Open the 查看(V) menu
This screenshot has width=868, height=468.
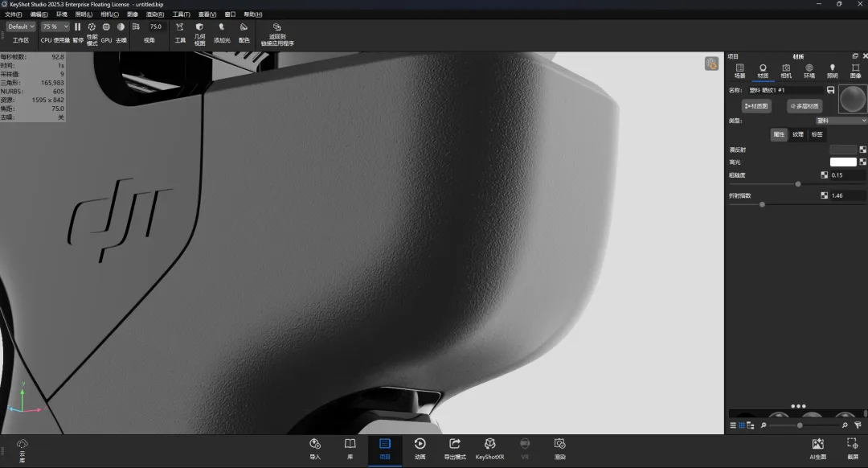point(207,14)
